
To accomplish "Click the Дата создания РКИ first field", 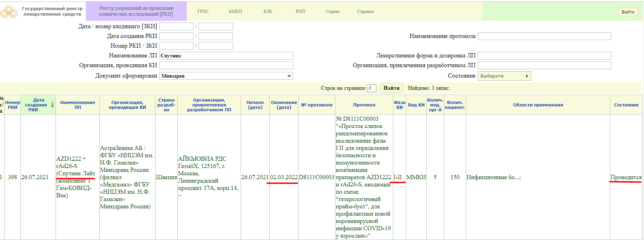I will (176, 36).
